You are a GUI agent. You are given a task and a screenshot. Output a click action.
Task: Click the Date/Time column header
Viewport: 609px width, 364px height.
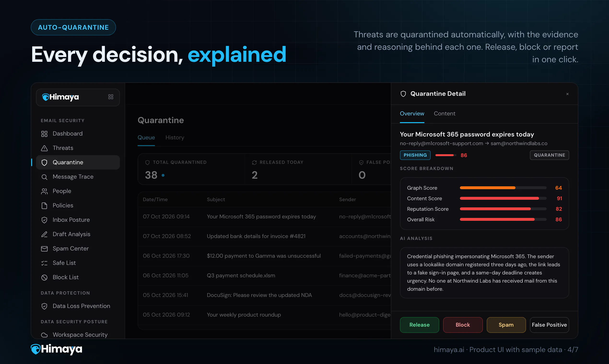pyautogui.click(x=155, y=199)
